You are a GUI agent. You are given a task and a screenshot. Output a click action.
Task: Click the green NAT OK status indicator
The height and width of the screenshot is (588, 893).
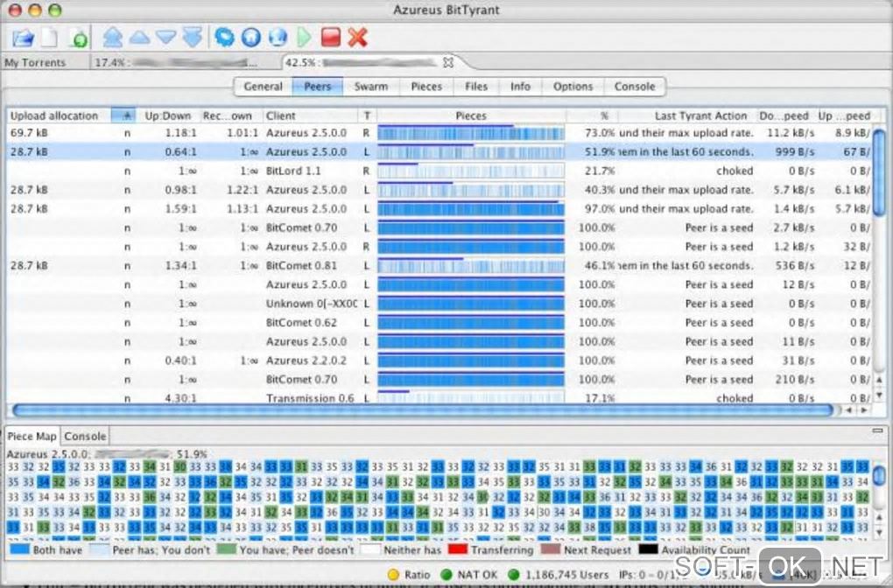446,574
